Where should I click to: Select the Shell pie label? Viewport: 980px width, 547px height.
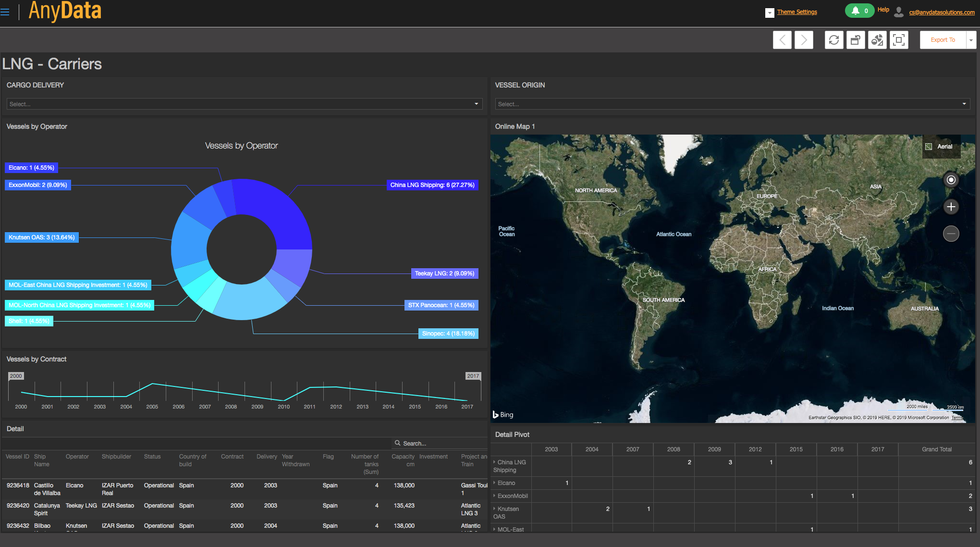[x=29, y=321]
